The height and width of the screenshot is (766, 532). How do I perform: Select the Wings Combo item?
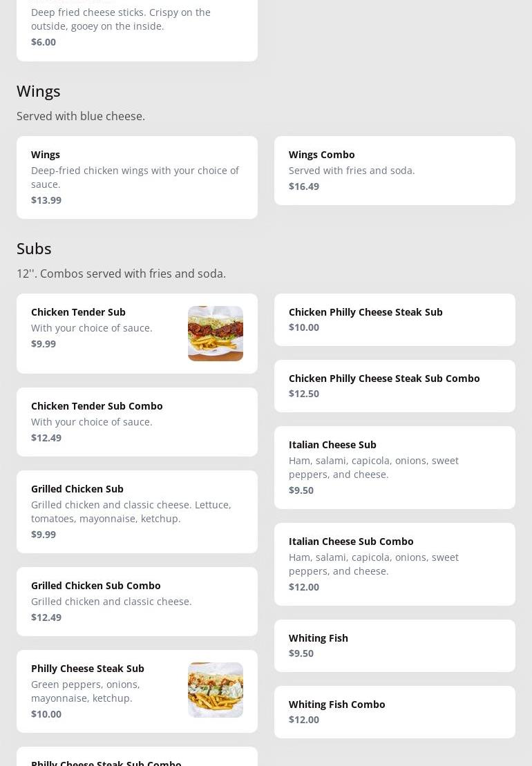point(395,171)
